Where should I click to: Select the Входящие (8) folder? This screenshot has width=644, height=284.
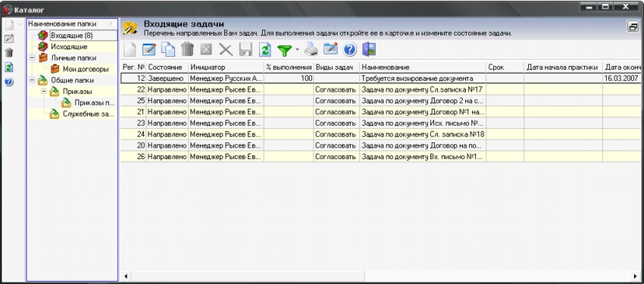[x=72, y=36]
